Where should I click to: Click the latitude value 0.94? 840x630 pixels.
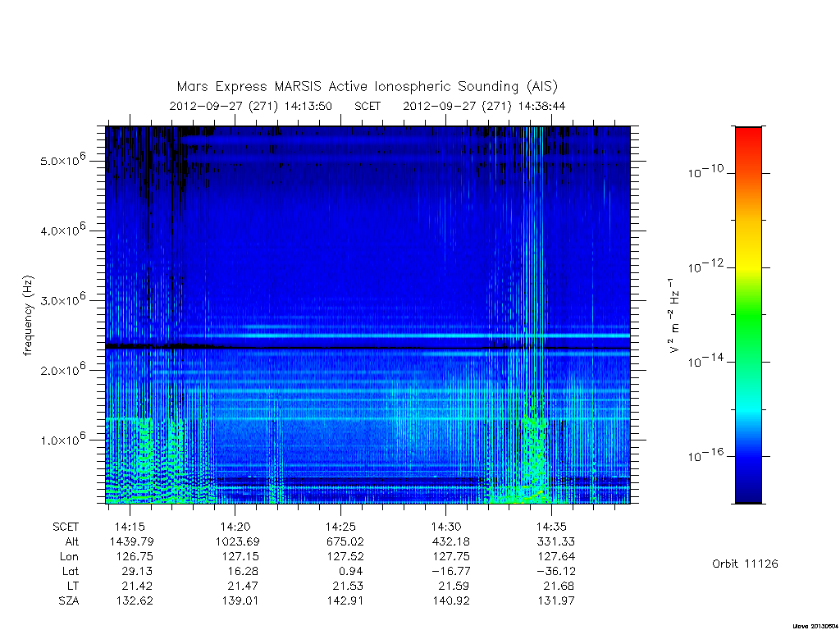[x=351, y=571]
